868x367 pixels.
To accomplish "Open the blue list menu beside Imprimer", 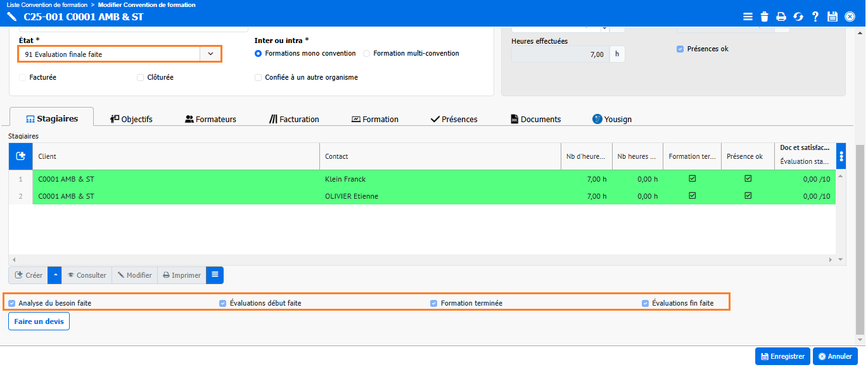I will (x=215, y=275).
